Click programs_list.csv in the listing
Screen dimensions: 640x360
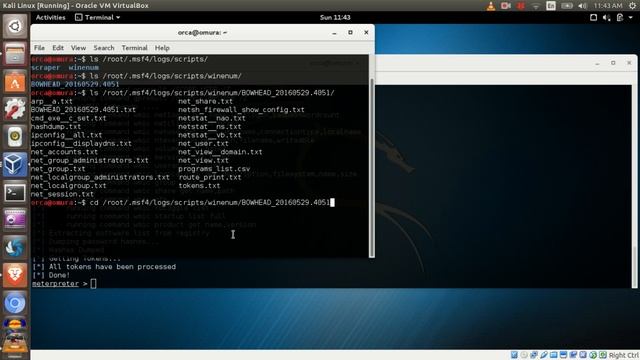214,169
